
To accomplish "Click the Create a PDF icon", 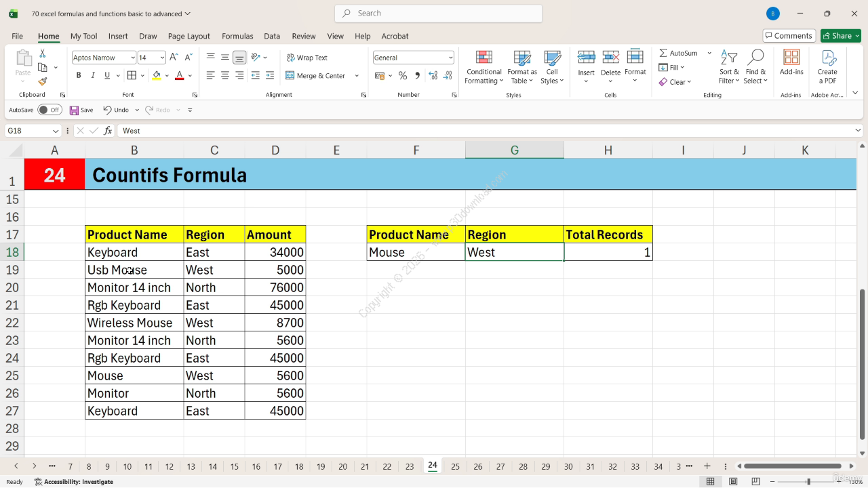I will tap(827, 66).
